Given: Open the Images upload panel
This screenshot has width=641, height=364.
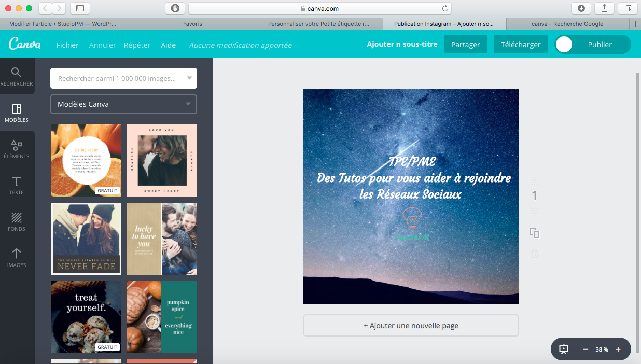Looking at the screenshot, I should click(17, 258).
